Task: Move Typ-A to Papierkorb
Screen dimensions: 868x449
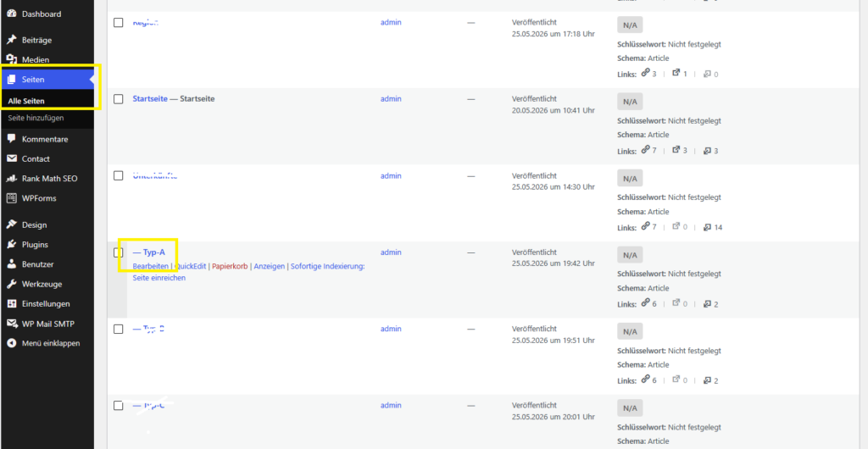Action: [230, 266]
